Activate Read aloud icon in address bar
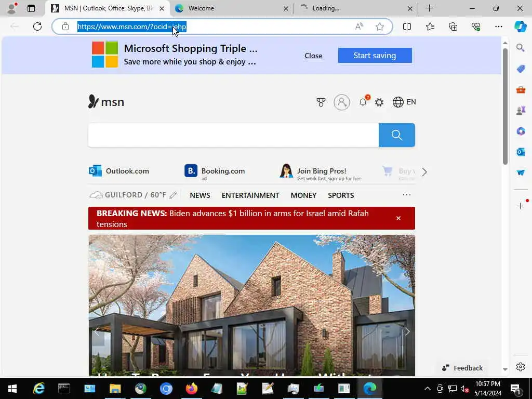The height and width of the screenshot is (399, 532). tap(359, 26)
